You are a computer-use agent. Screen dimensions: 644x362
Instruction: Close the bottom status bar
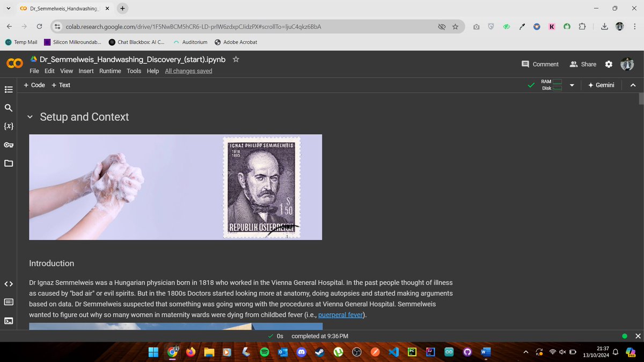click(638, 336)
